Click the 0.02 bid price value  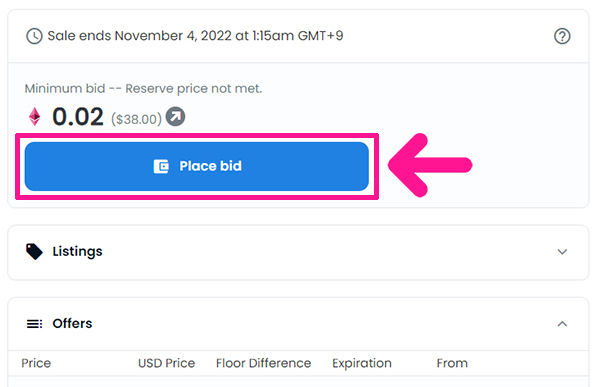[x=78, y=117]
